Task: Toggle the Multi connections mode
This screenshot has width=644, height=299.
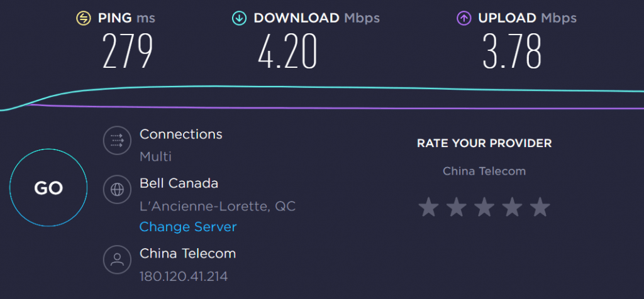Action: pyautogui.click(x=156, y=156)
